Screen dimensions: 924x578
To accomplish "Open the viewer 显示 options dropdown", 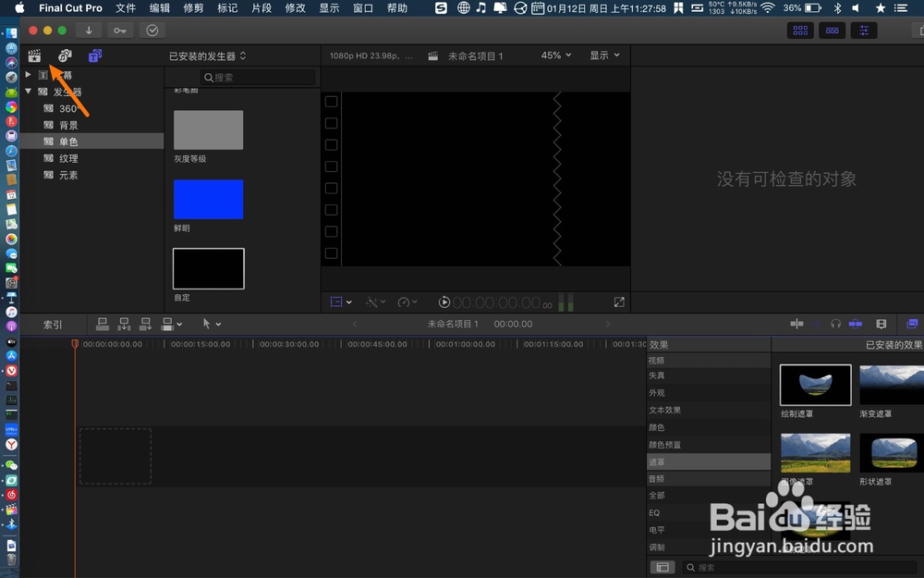I will click(604, 55).
